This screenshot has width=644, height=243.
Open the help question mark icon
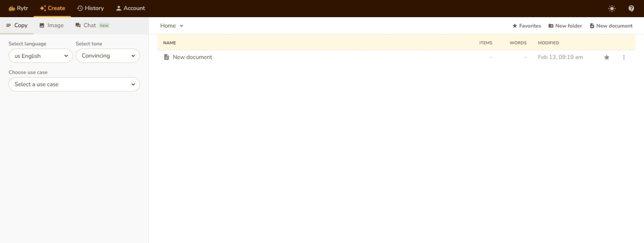pyautogui.click(x=631, y=8)
